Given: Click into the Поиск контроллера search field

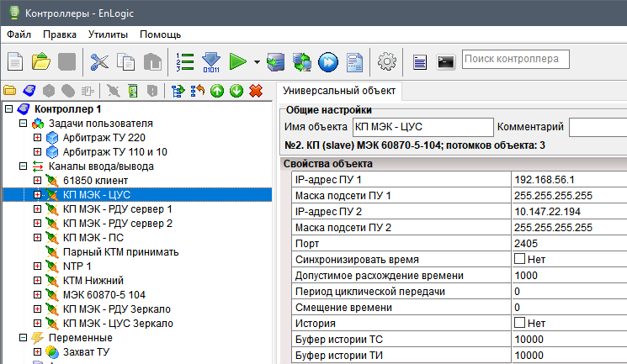Looking at the screenshot, I should point(516,59).
